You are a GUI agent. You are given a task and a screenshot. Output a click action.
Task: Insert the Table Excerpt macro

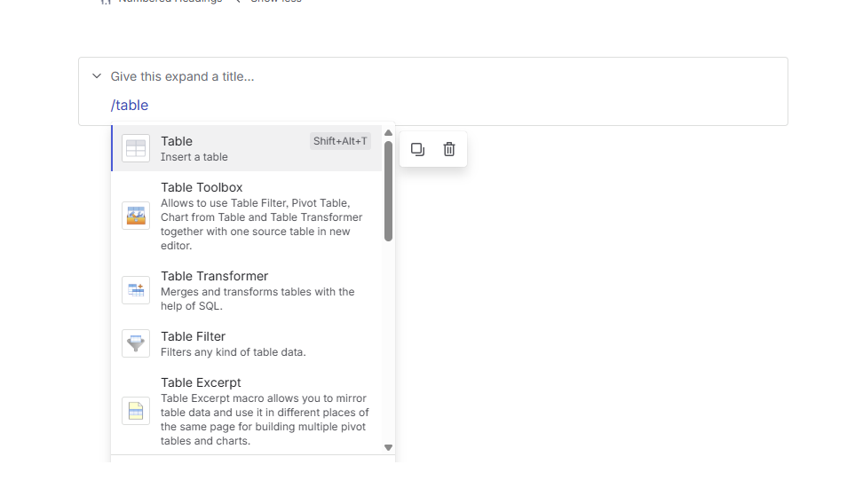click(x=247, y=411)
